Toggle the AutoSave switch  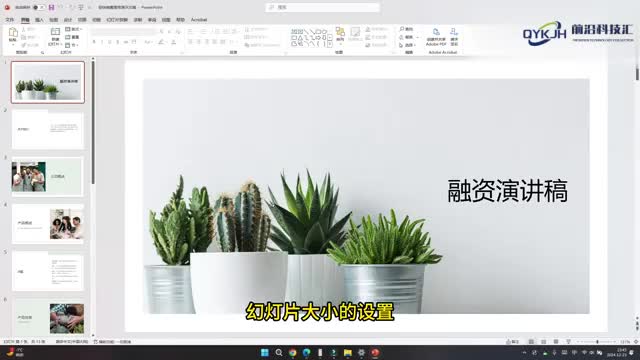[38, 7]
